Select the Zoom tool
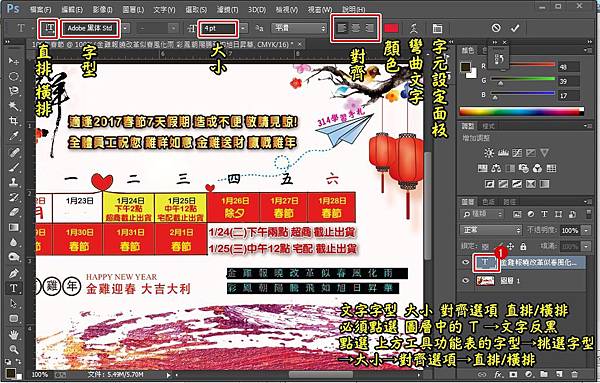Screen dimensions: 600x383 pos(14,349)
